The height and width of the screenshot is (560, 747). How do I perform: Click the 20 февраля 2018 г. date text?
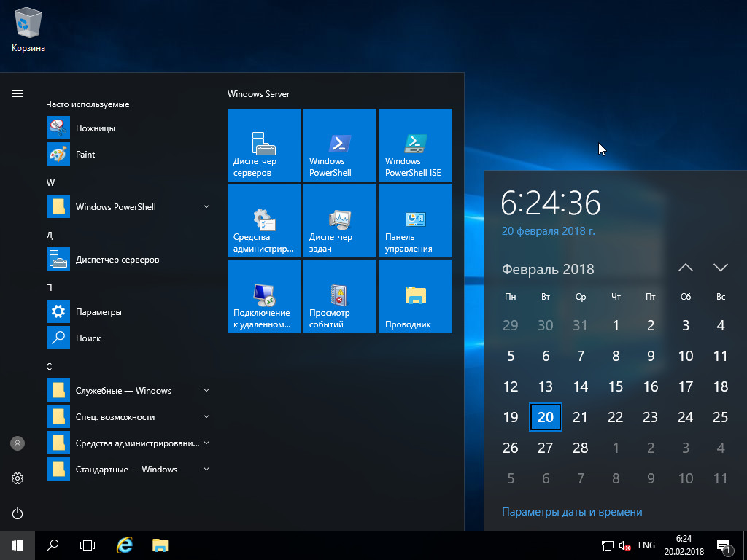[548, 231]
